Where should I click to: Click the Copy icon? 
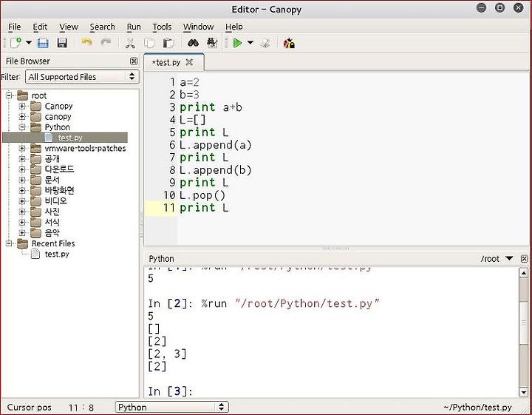149,43
